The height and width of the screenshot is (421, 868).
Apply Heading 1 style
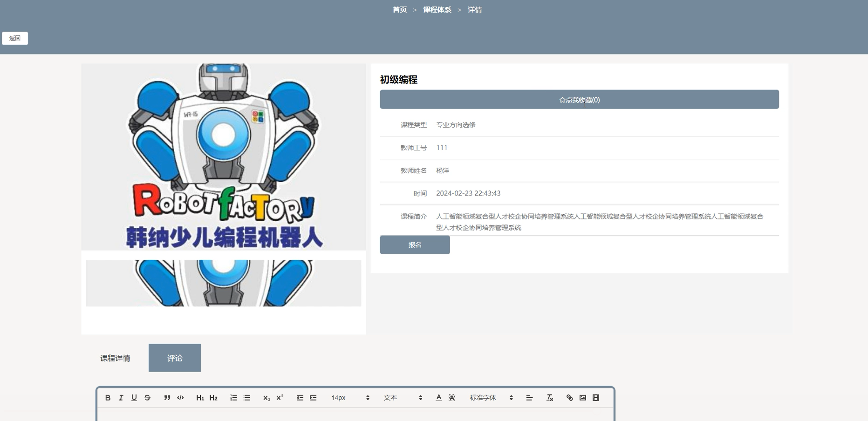pyautogui.click(x=200, y=398)
